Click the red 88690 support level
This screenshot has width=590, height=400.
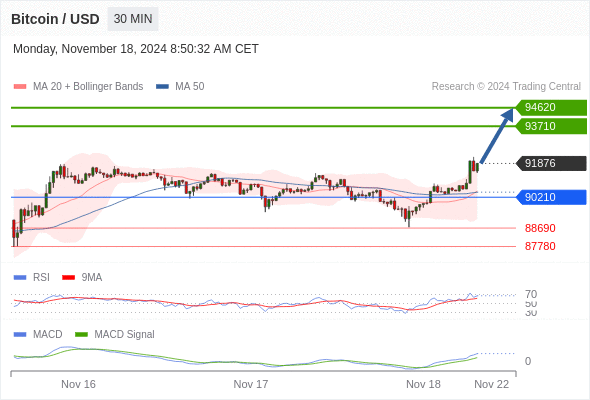540,228
